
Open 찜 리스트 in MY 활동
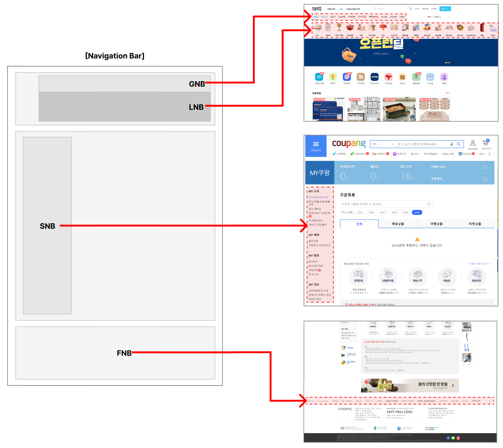click(314, 274)
